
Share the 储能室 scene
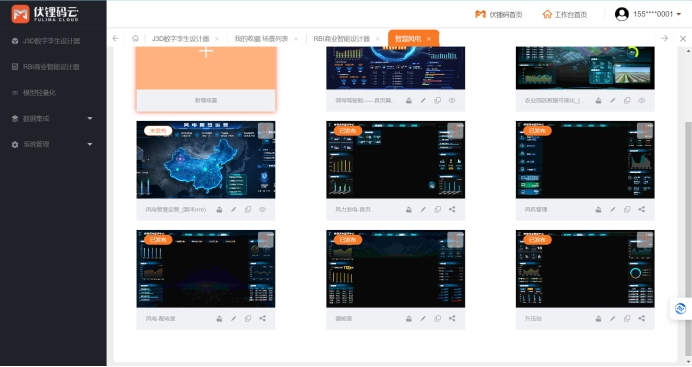(x=452, y=318)
